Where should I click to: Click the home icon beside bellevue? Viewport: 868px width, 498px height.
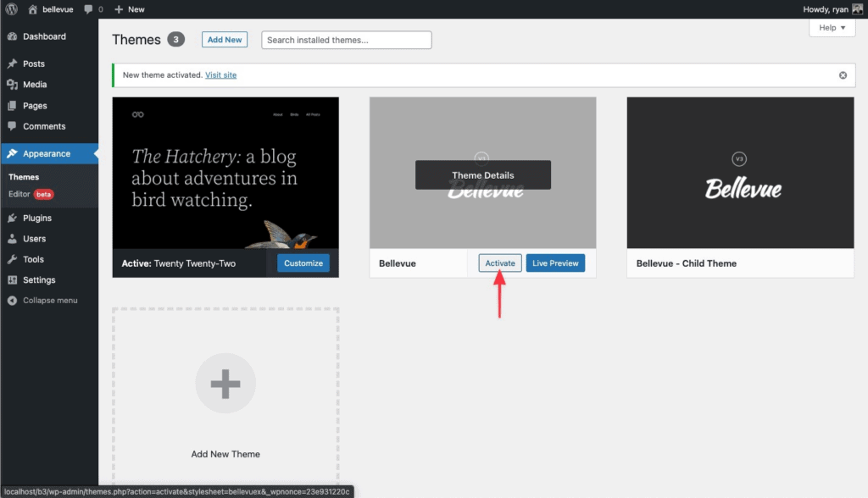[x=33, y=9]
